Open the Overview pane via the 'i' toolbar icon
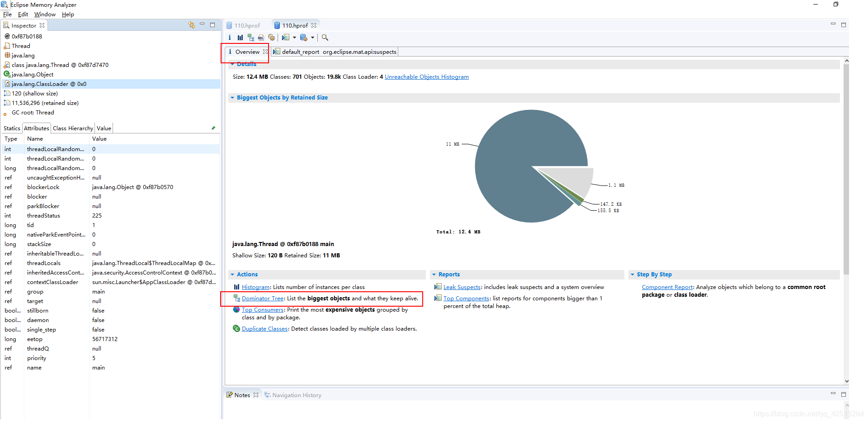Viewport: 868px width, 422px height. pos(230,38)
